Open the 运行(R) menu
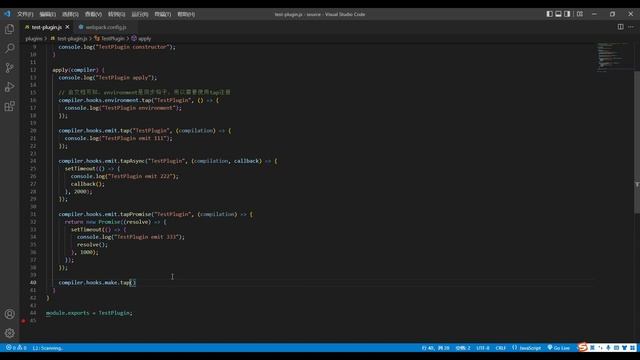640x360 pixels. click(x=140, y=14)
